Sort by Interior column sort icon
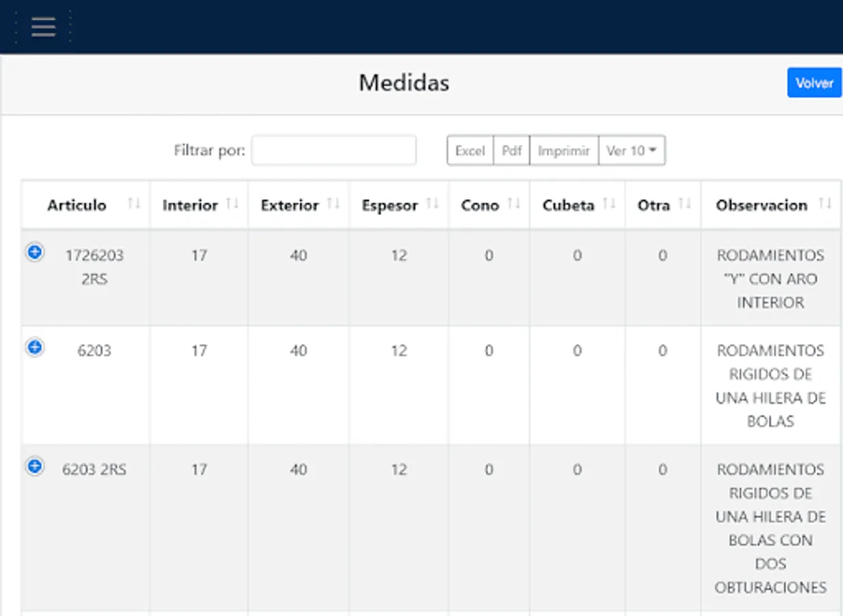 pyautogui.click(x=233, y=204)
